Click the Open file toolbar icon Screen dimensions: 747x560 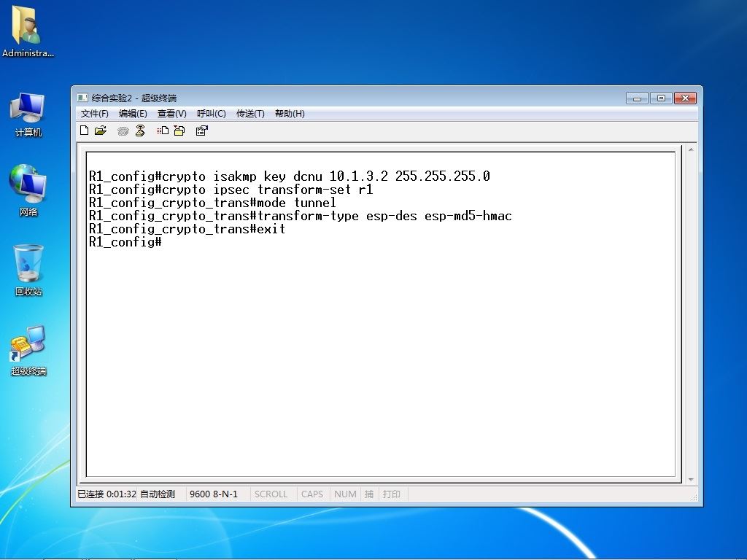101,131
